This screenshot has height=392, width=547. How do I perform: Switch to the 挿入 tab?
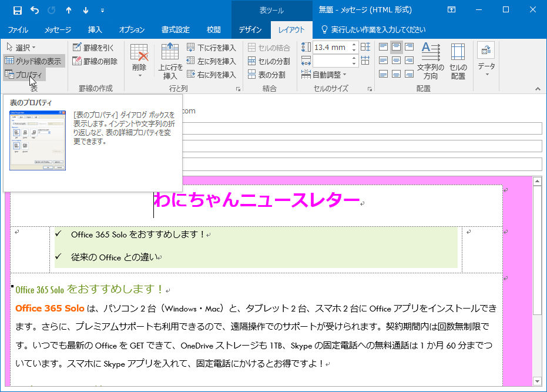click(95, 29)
